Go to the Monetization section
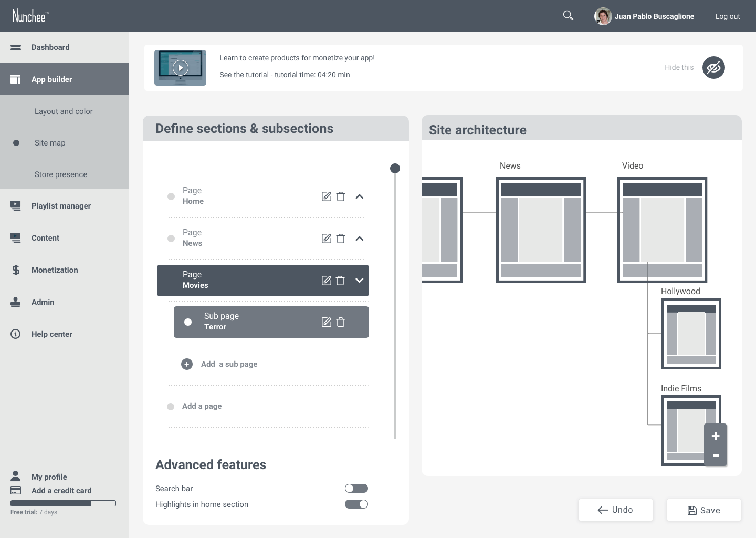This screenshot has height=538, width=756. click(x=65, y=270)
